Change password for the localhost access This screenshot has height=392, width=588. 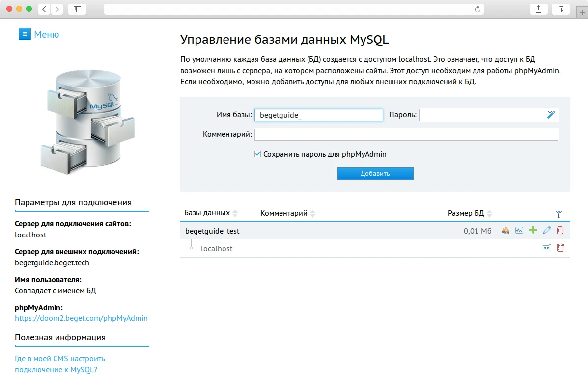[547, 248]
